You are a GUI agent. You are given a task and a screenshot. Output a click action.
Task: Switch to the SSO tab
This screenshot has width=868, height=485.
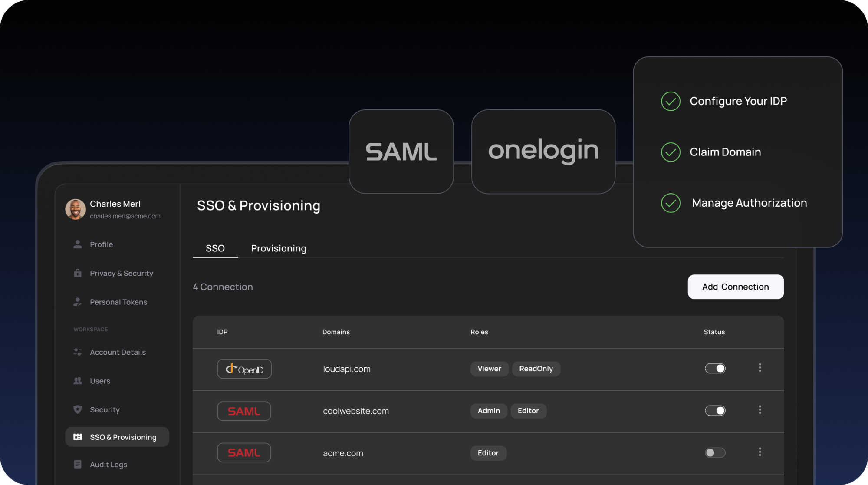coord(215,248)
